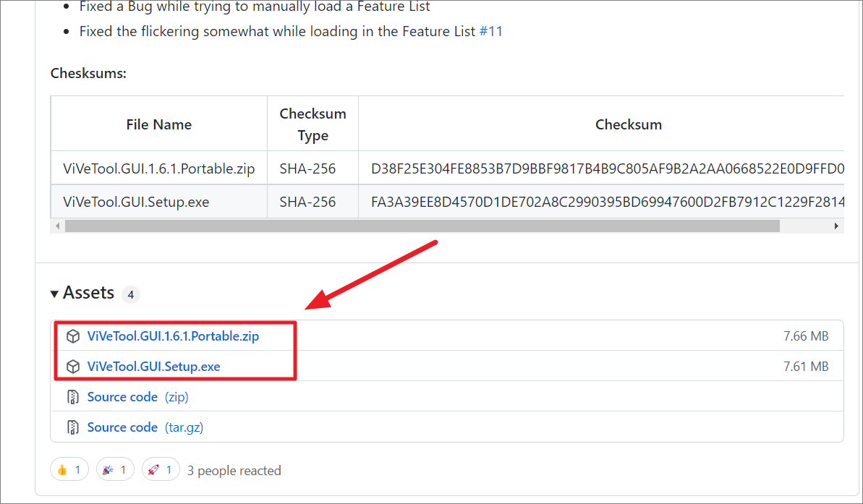
Task: Click the 3 people reacted text
Action: coord(234,470)
